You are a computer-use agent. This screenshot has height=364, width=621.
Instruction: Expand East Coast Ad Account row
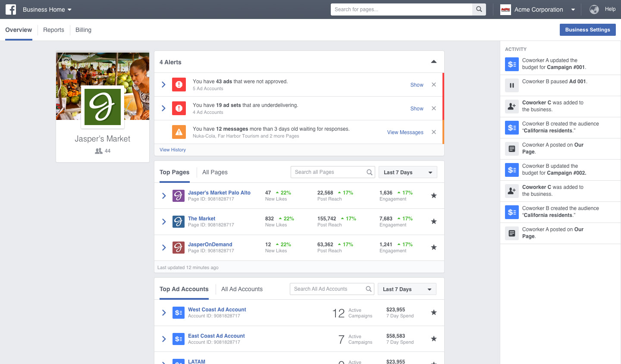(x=164, y=339)
